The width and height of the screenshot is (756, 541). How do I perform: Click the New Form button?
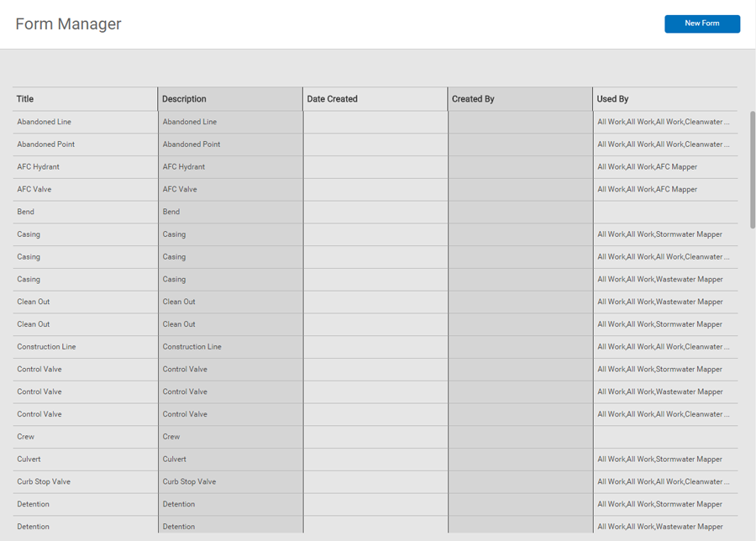(702, 24)
